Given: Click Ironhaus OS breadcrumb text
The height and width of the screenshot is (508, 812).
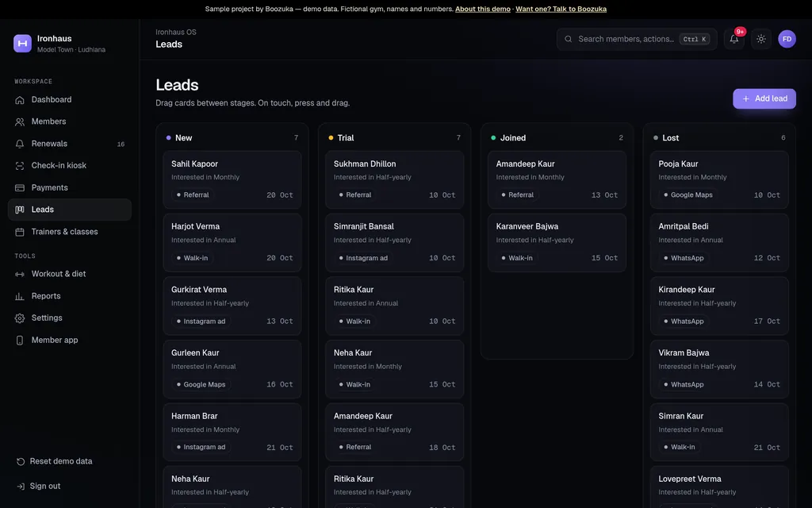Looking at the screenshot, I should pos(176,32).
